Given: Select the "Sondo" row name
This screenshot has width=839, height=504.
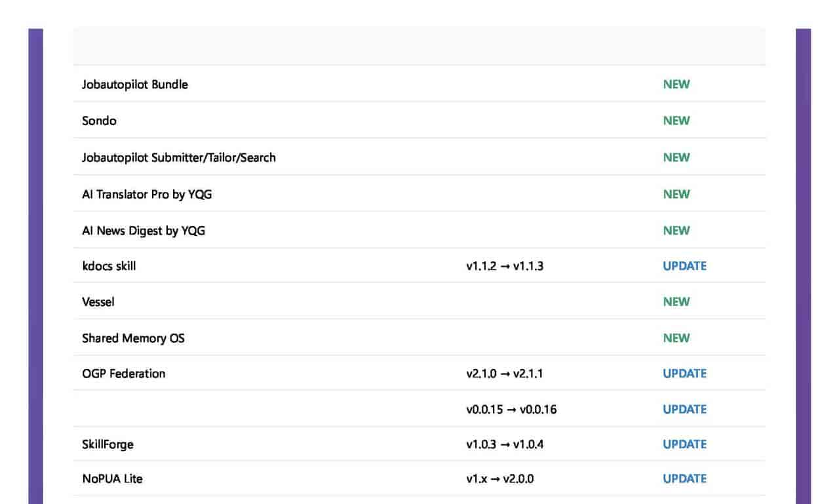Looking at the screenshot, I should pos(99,121).
